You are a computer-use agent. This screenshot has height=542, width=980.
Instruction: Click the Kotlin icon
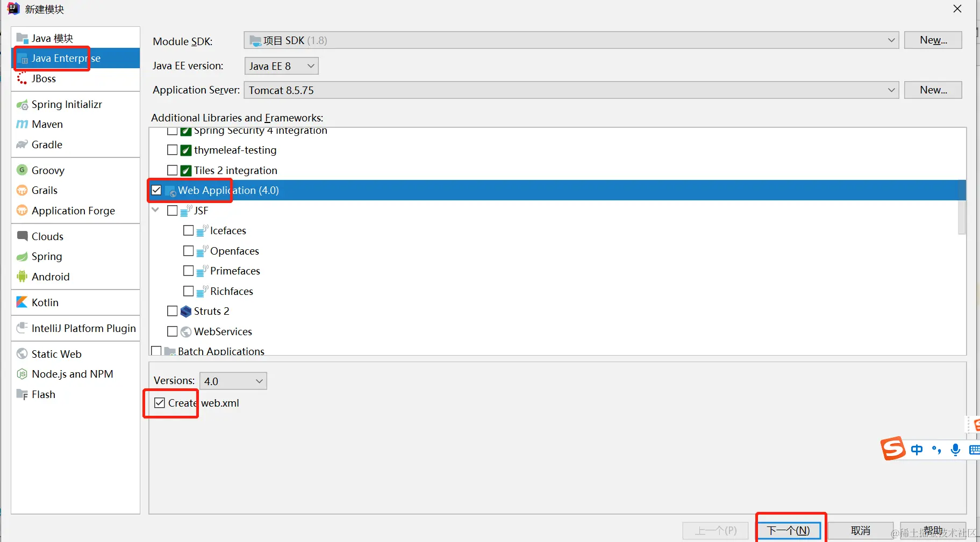coord(22,302)
